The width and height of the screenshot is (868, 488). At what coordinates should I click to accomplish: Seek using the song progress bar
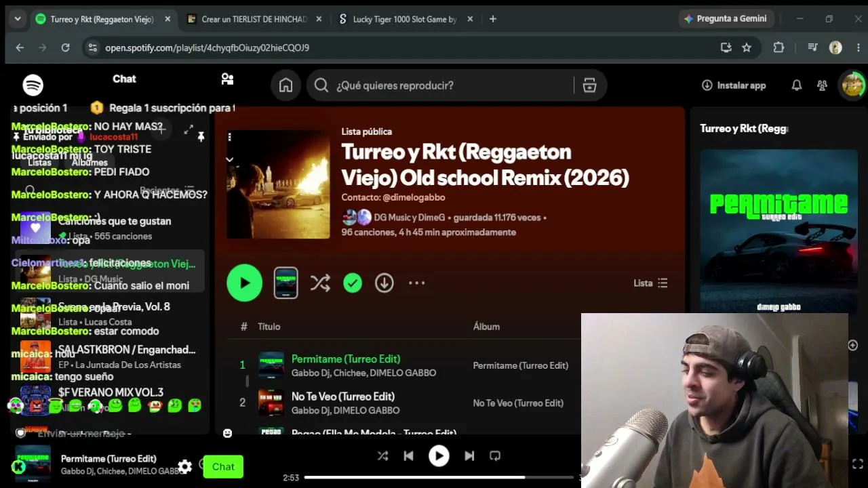pyautogui.click(x=439, y=477)
